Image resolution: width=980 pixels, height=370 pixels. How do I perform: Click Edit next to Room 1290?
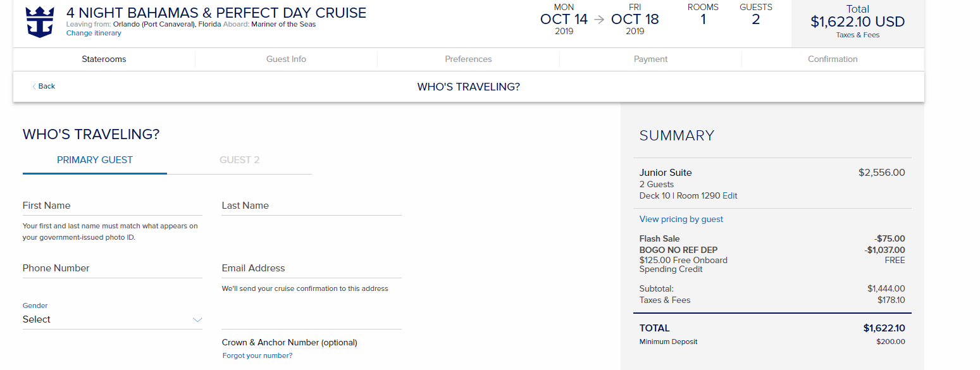[730, 196]
